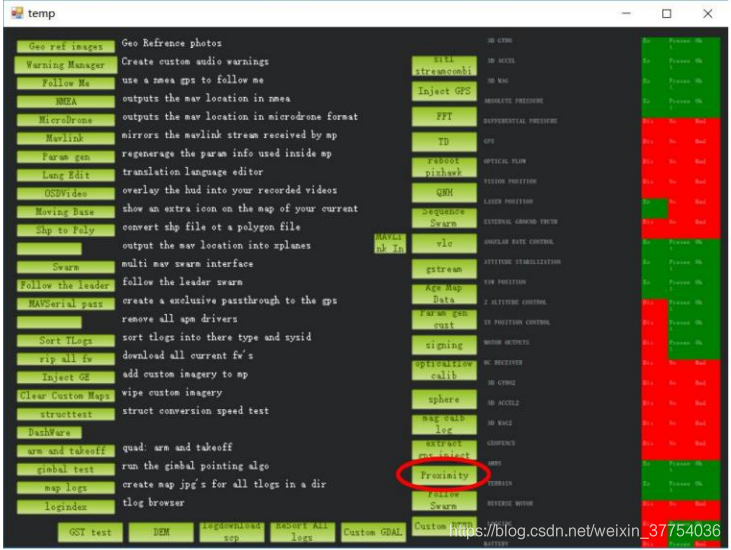Screen dimensions: 731x550
Task: Maximize the temp window
Action: [667, 14]
